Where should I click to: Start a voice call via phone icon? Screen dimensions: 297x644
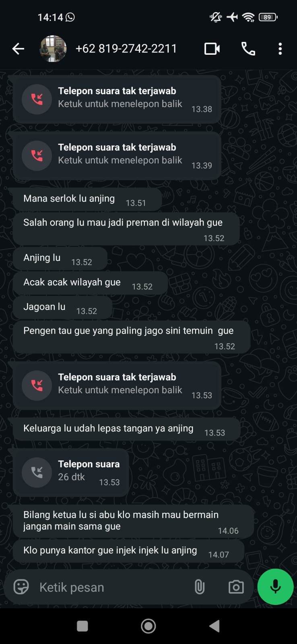pyautogui.click(x=248, y=49)
